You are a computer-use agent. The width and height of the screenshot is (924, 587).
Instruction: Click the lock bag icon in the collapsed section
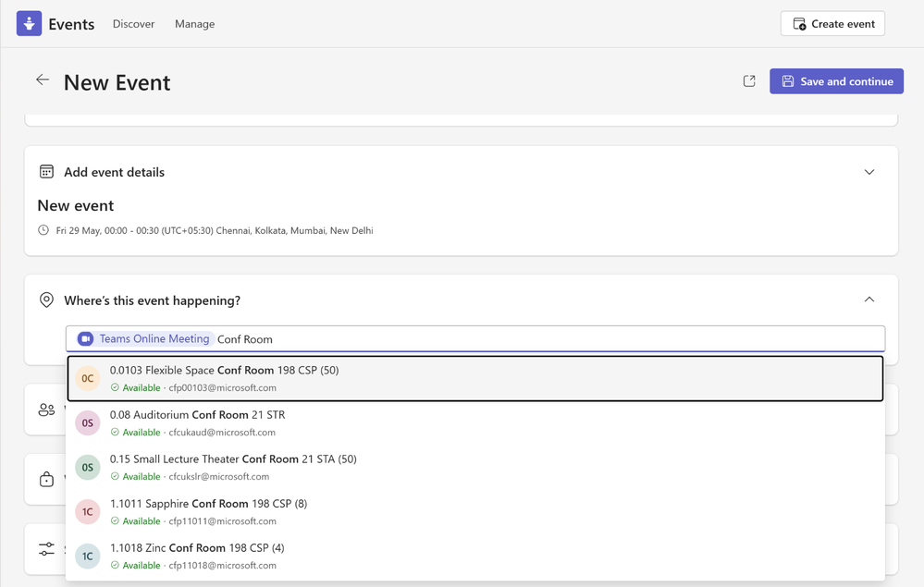pyautogui.click(x=46, y=479)
